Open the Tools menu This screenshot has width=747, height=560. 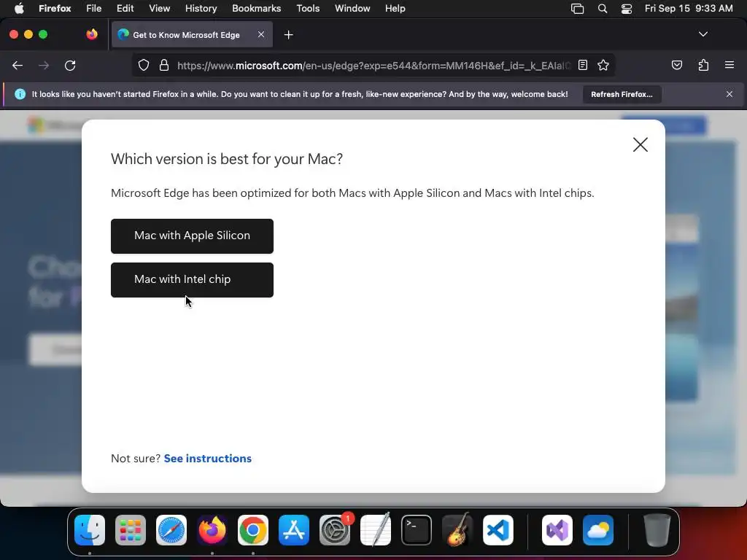click(x=308, y=9)
